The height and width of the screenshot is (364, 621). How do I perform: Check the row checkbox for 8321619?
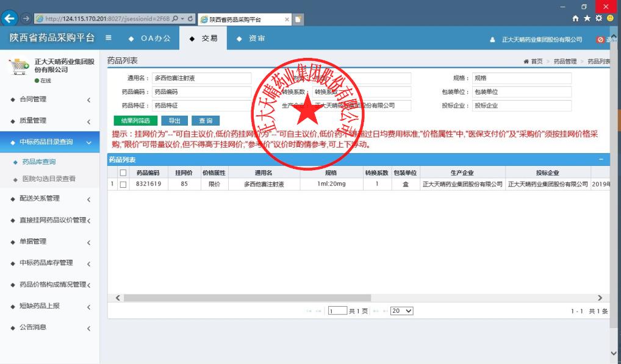tap(123, 184)
